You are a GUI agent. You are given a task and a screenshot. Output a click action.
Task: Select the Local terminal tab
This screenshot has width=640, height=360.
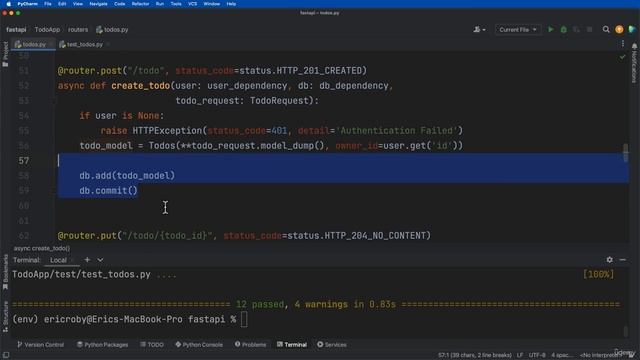pos(58,260)
